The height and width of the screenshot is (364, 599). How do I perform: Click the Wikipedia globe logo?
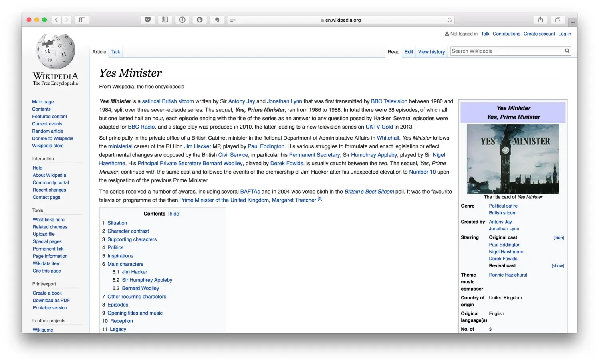click(56, 52)
